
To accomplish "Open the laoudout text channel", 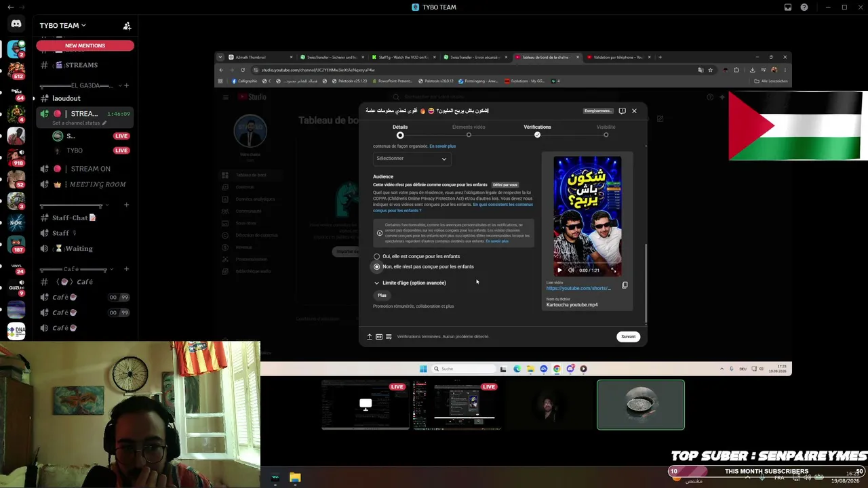I will [x=85, y=98].
